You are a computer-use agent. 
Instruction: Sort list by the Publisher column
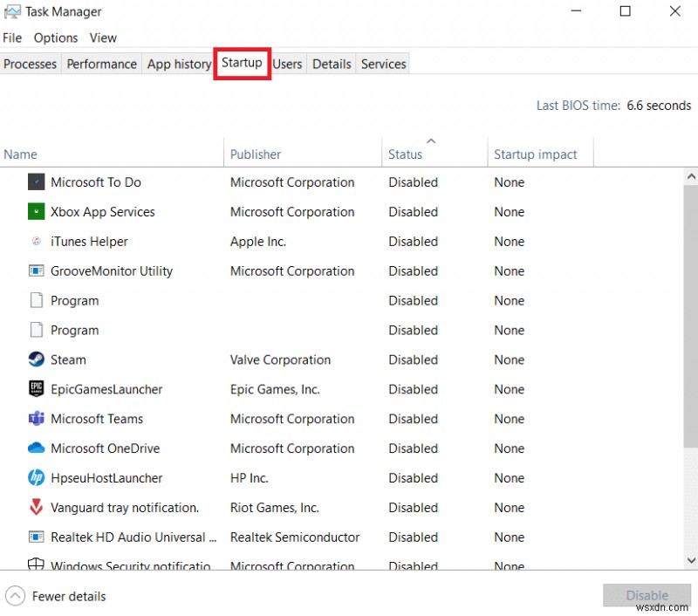click(x=255, y=154)
